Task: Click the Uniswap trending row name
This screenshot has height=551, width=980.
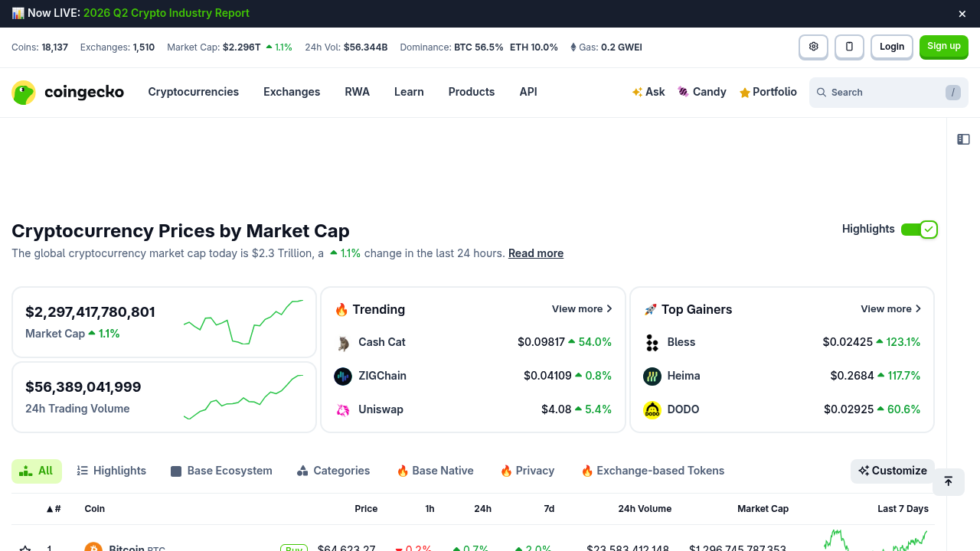Action: 381,409
